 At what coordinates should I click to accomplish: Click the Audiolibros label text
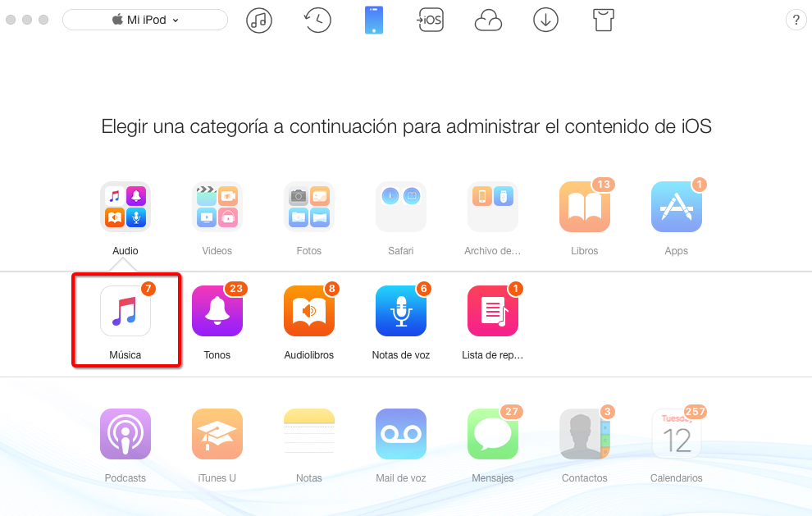point(309,355)
